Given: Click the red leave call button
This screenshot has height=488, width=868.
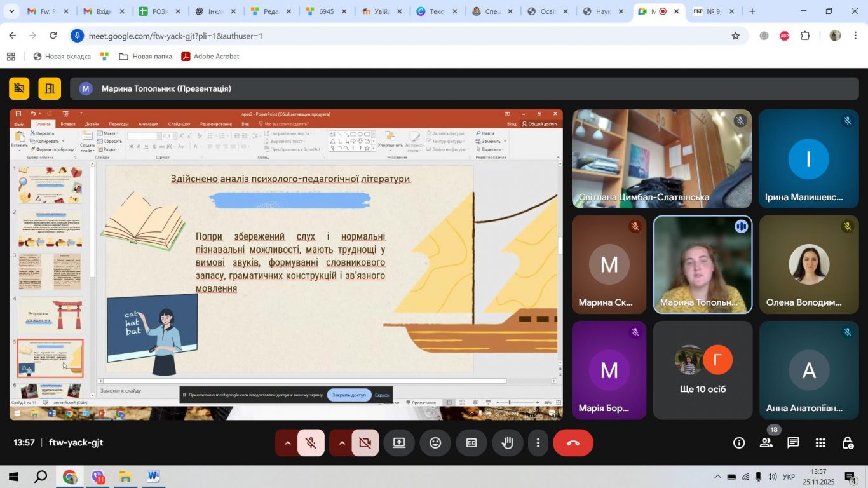Looking at the screenshot, I should coord(573,443).
